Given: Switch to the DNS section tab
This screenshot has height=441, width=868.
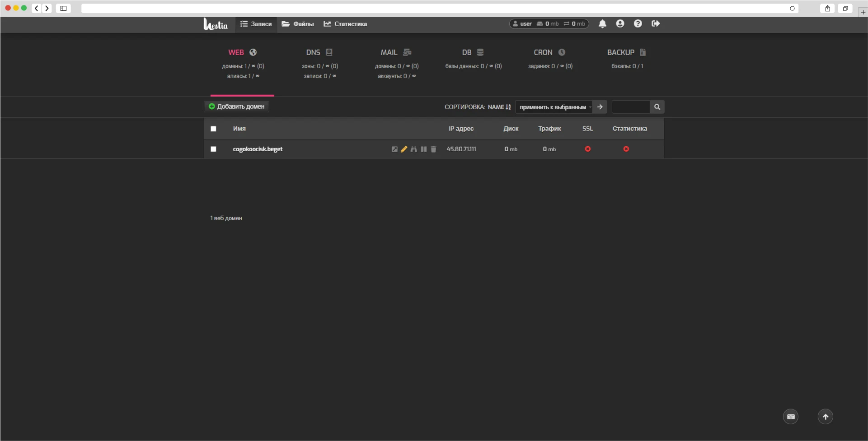Looking at the screenshot, I should click(x=319, y=53).
